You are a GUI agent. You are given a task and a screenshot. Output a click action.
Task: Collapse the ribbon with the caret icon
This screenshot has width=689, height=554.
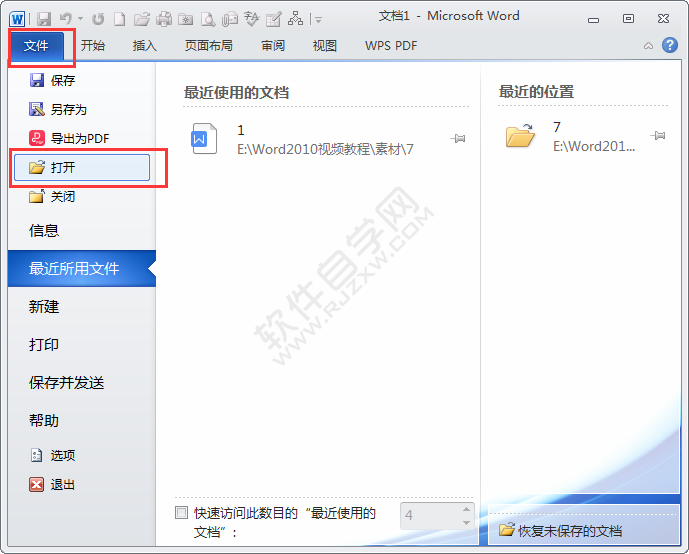tap(648, 46)
